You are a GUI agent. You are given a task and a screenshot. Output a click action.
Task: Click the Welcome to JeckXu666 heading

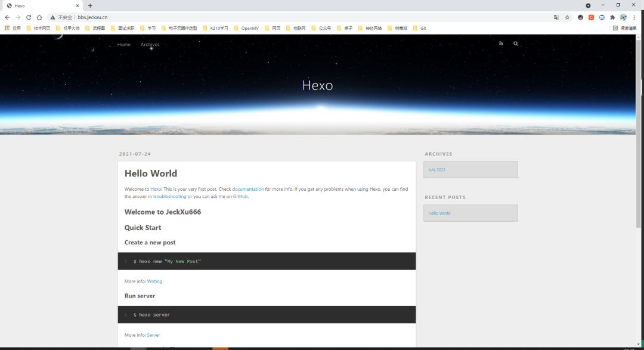[163, 212]
